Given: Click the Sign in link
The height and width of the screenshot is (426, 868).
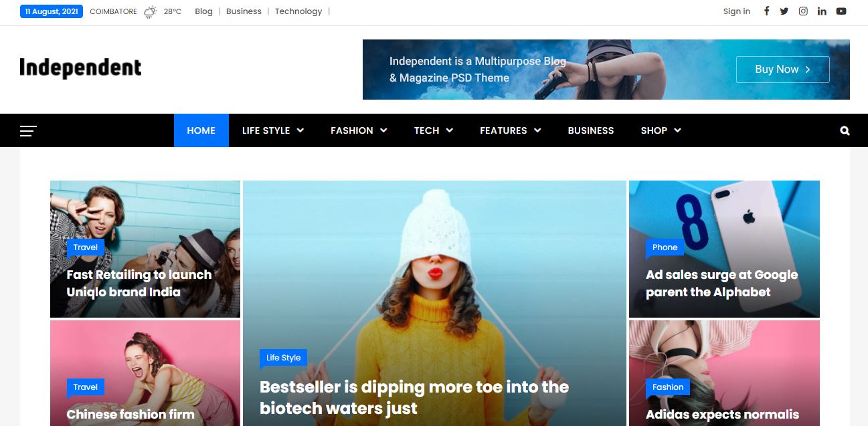Looking at the screenshot, I should [736, 11].
